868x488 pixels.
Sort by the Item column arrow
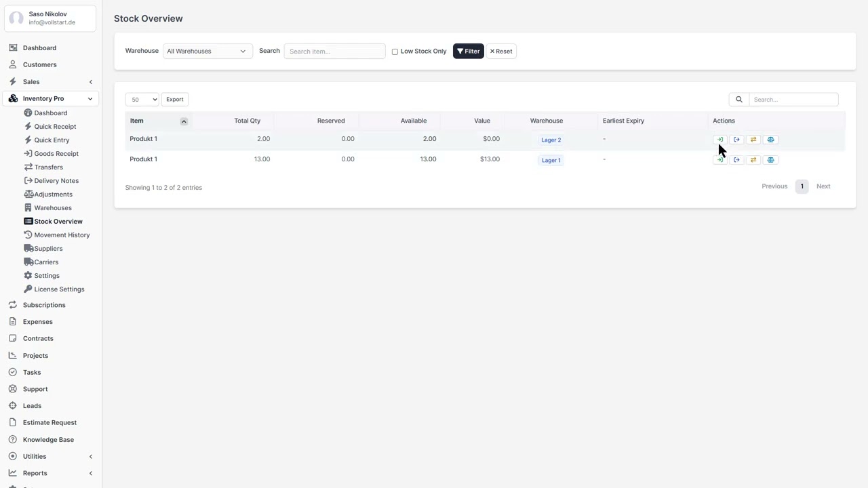184,121
